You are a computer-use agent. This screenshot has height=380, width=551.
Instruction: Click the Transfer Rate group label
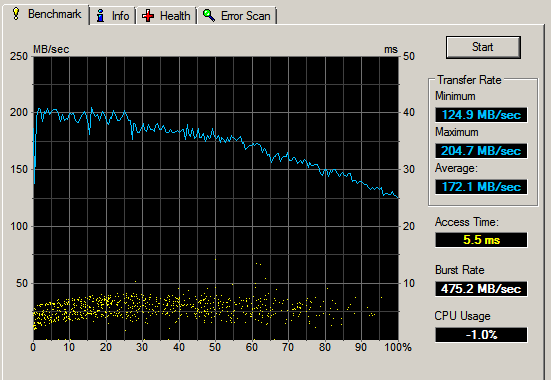pyautogui.click(x=469, y=80)
